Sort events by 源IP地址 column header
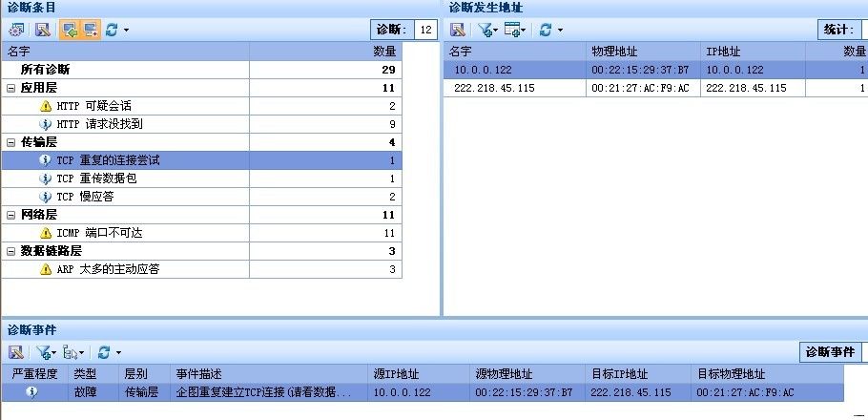This screenshot has width=868, height=420. tap(419, 374)
